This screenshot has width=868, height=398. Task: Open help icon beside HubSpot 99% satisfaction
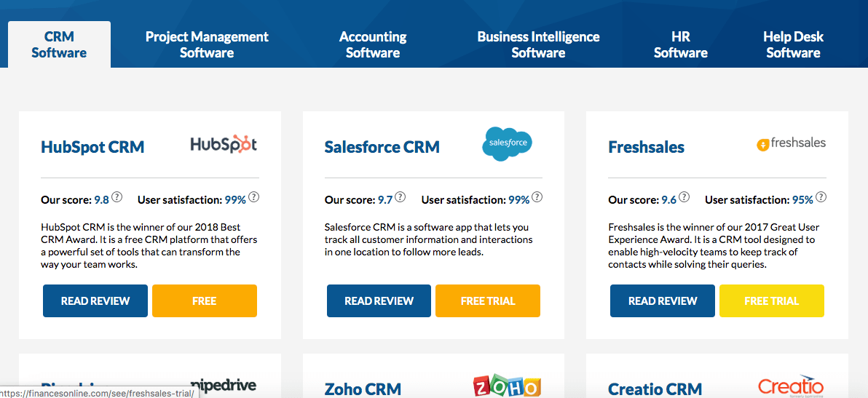253,196
